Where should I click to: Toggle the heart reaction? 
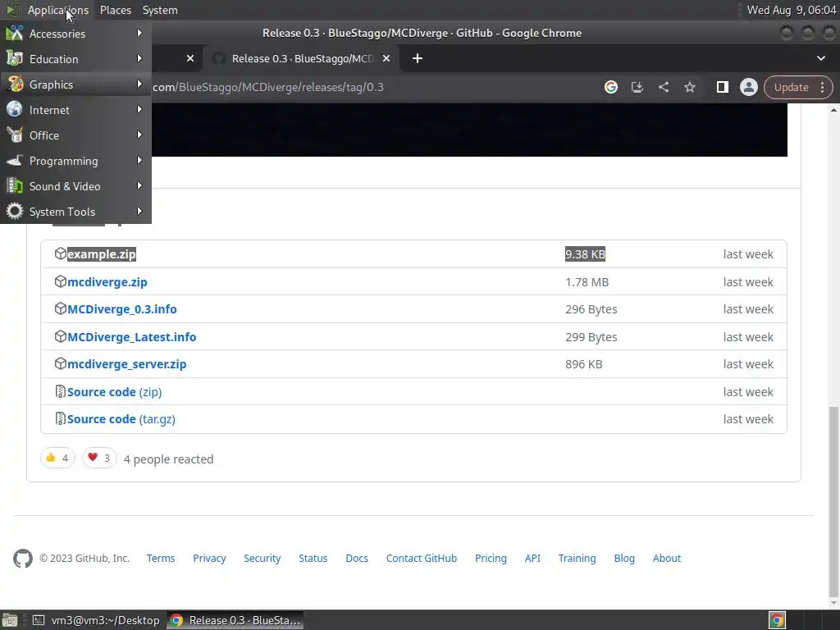tap(99, 458)
